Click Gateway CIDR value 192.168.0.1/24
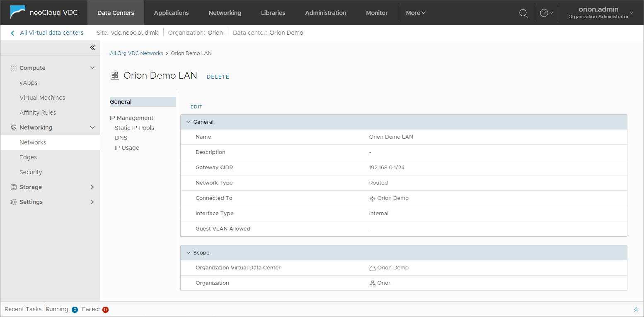This screenshot has width=644, height=317. tap(387, 168)
